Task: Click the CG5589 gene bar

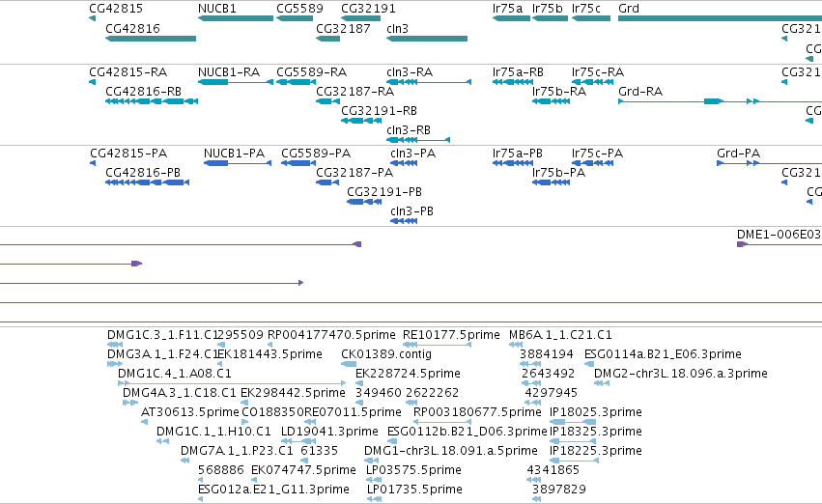Action: coord(295,18)
